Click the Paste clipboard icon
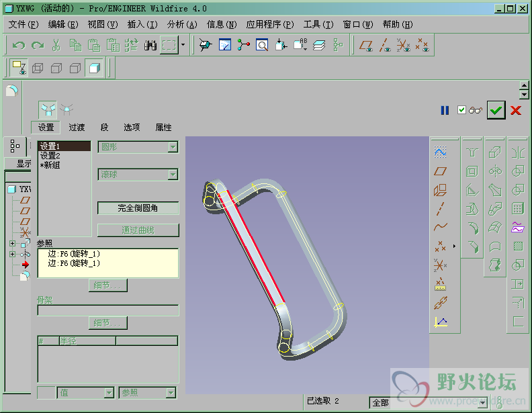This screenshot has width=532, height=413. [x=94, y=45]
